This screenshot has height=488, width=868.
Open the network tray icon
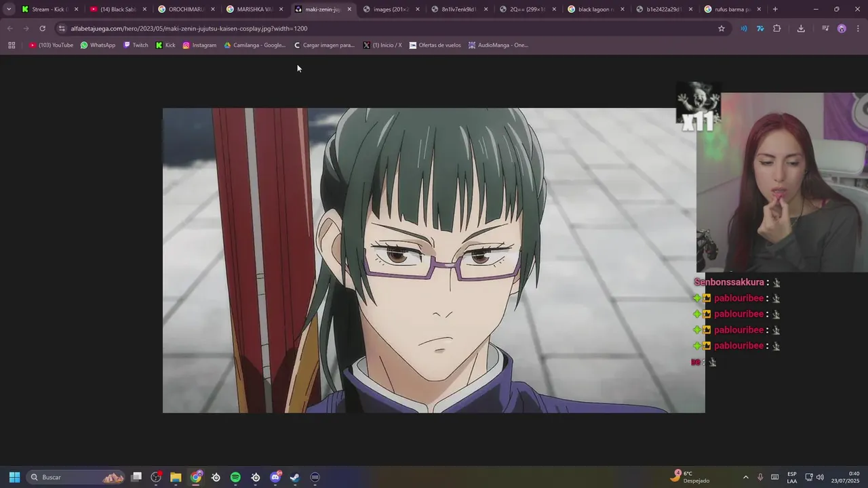click(x=809, y=477)
